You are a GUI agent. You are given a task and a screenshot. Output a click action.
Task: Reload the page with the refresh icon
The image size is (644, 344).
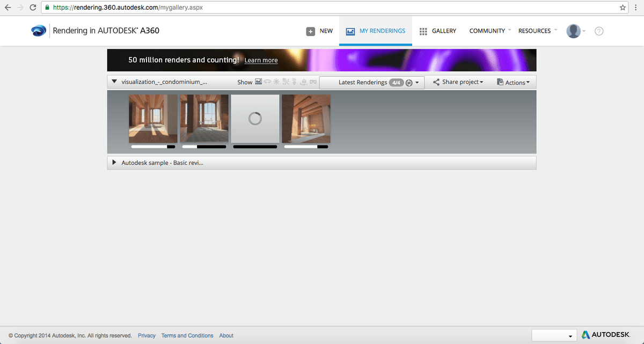click(x=33, y=8)
